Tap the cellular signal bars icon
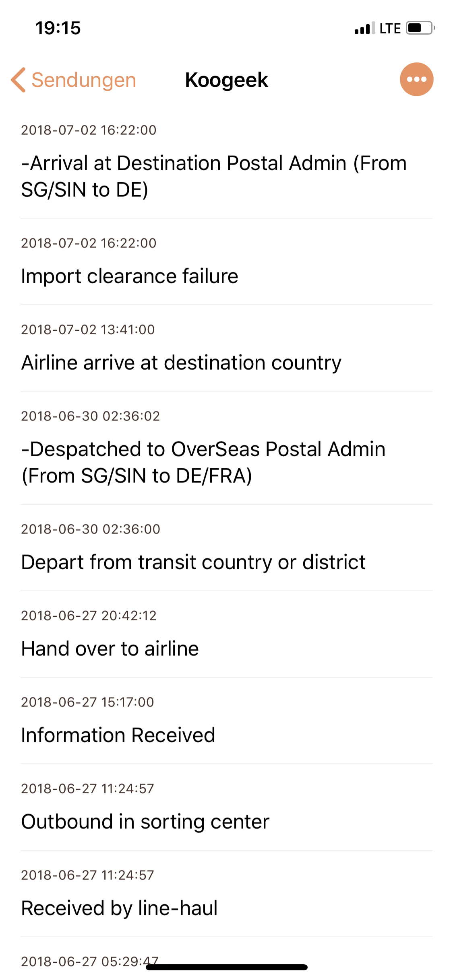The width and height of the screenshot is (453, 980). pos(364,29)
